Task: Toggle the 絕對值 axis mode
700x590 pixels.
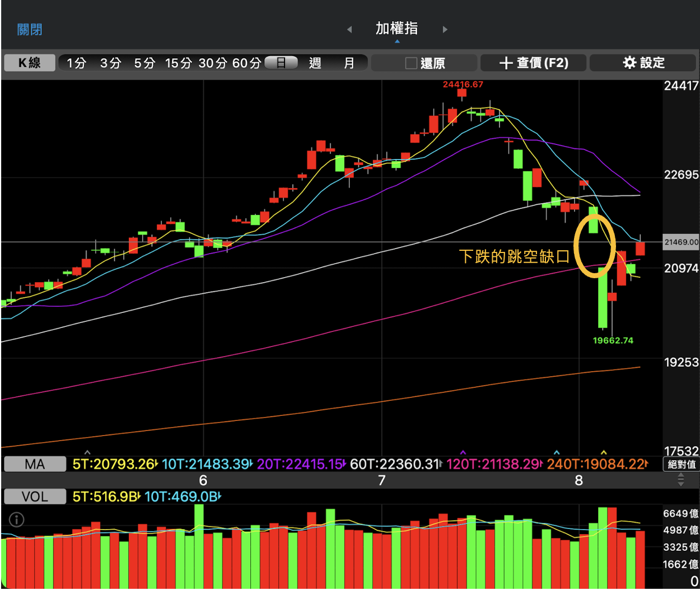Action: (x=682, y=464)
